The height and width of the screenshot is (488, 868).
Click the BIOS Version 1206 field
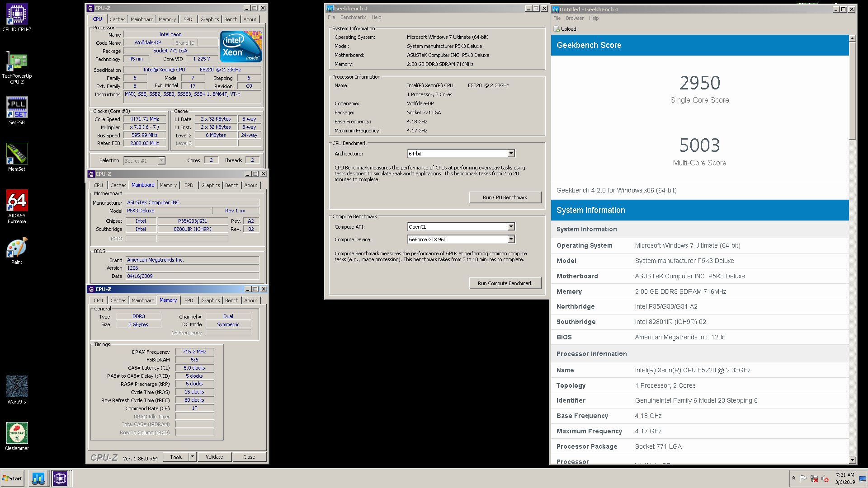coord(192,268)
